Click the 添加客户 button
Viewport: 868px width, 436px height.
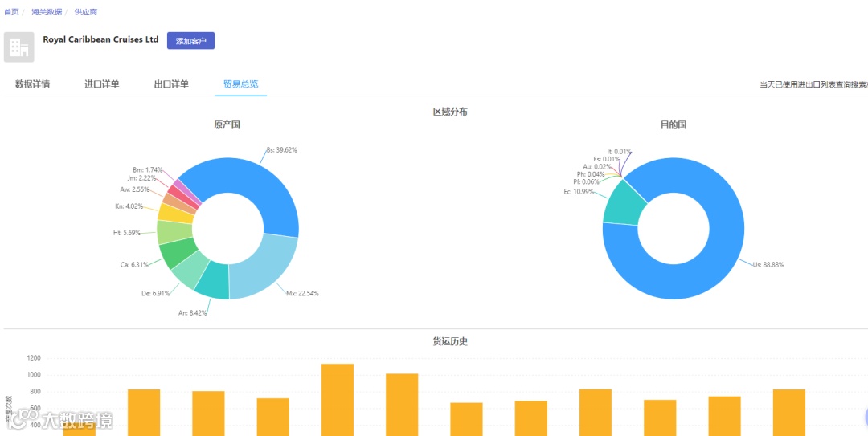tap(191, 41)
